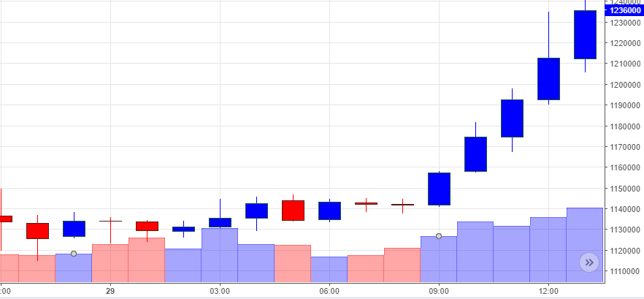Click the circle marker on 09:00 volume bar
The height and width of the screenshot is (299, 644).
(439, 236)
